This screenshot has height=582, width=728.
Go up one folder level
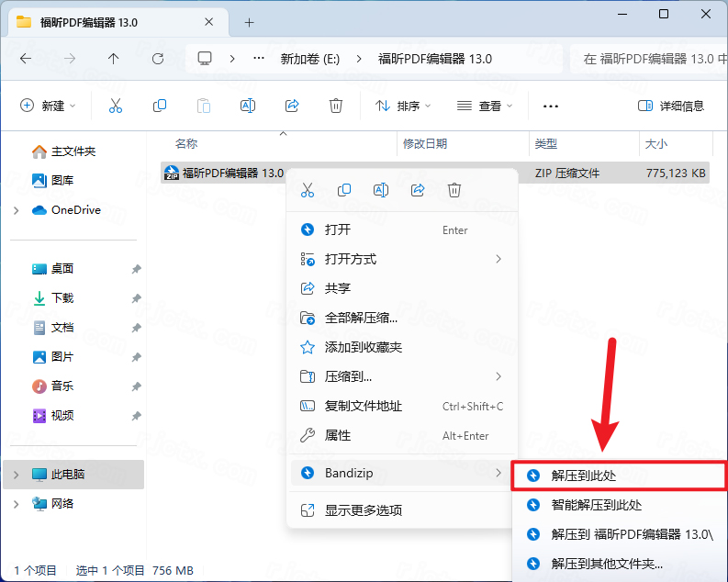(113, 59)
